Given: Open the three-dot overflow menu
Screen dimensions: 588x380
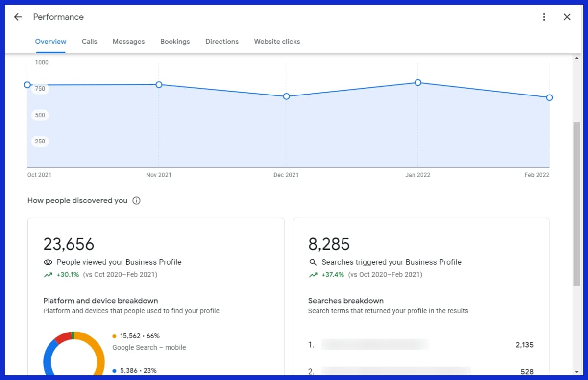Looking at the screenshot, I should (544, 16).
